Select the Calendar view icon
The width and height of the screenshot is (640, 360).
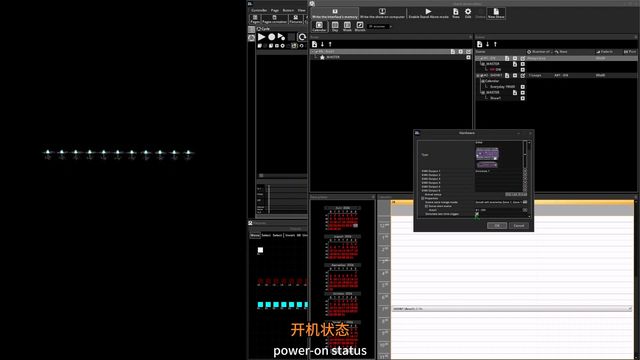click(319, 26)
